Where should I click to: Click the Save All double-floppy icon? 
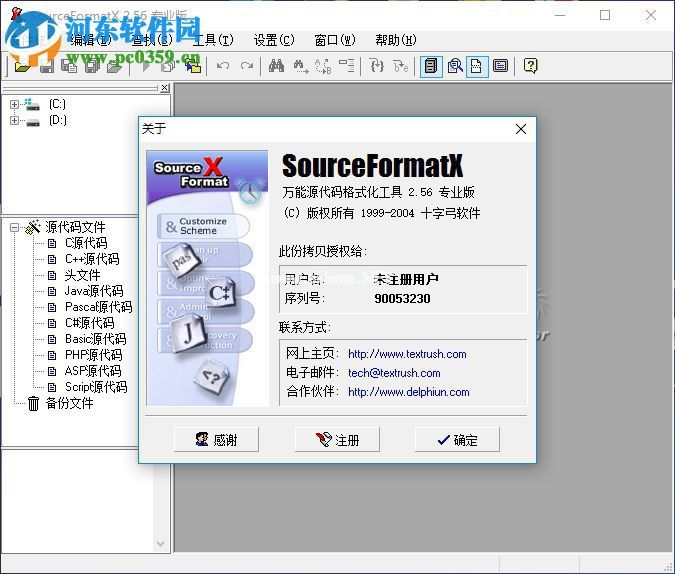(92, 66)
